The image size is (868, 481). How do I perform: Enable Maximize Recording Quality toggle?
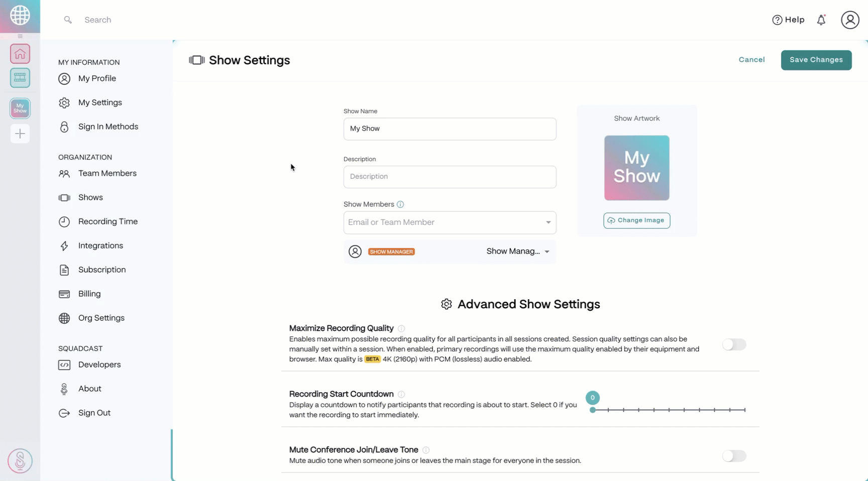point(734,344)
